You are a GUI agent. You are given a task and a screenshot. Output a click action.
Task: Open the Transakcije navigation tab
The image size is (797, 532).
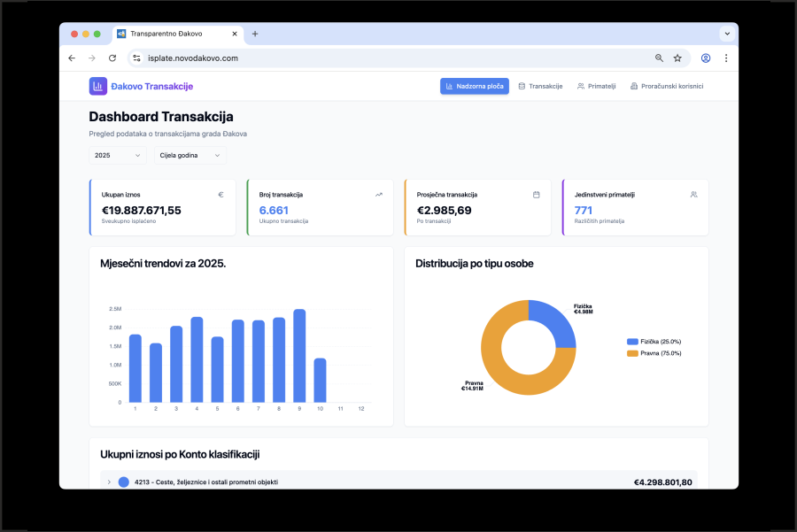tap(540, 86)
